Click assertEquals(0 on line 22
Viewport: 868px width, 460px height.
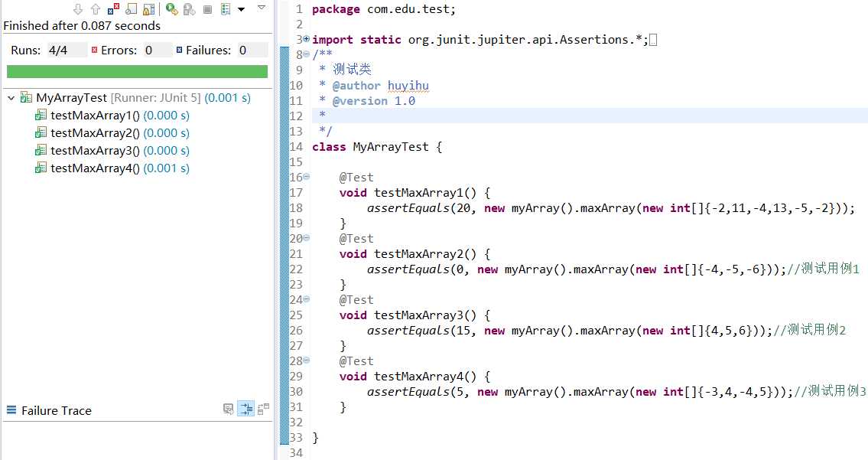point(415,269)
